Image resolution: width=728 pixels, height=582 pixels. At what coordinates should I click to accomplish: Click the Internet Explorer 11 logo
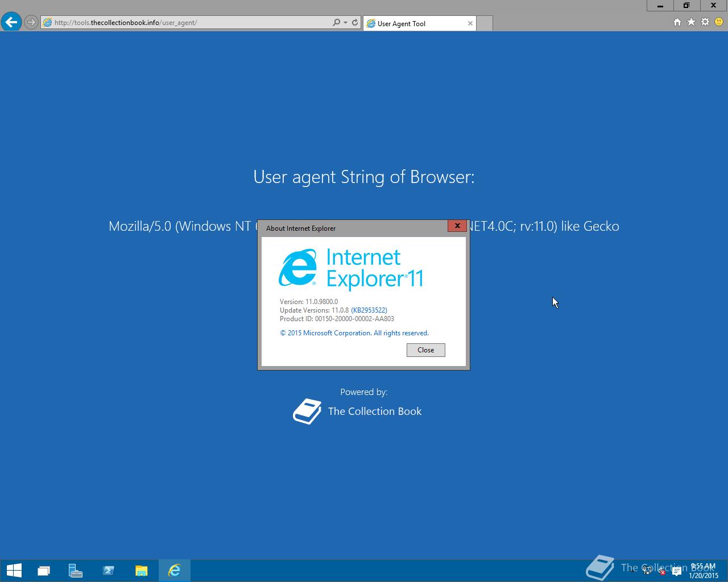351,269
